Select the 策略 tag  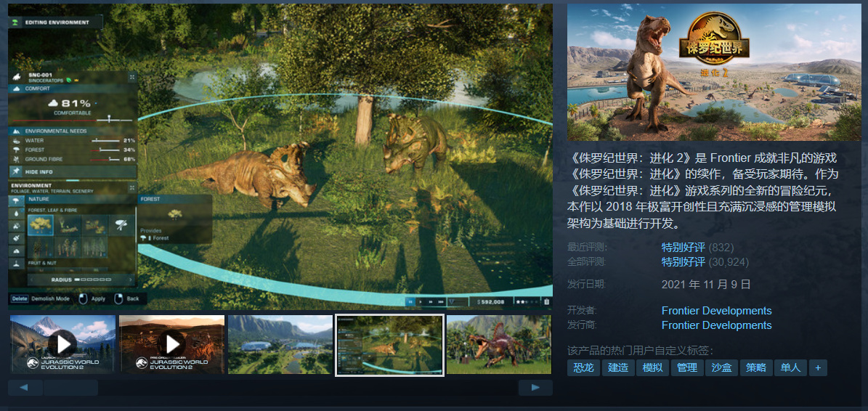[x=755, y=368]
